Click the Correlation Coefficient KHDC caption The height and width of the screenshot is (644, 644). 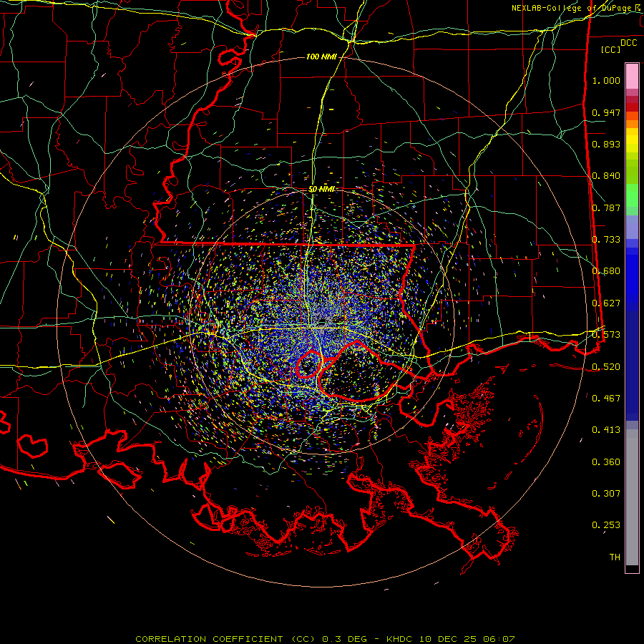325,639
